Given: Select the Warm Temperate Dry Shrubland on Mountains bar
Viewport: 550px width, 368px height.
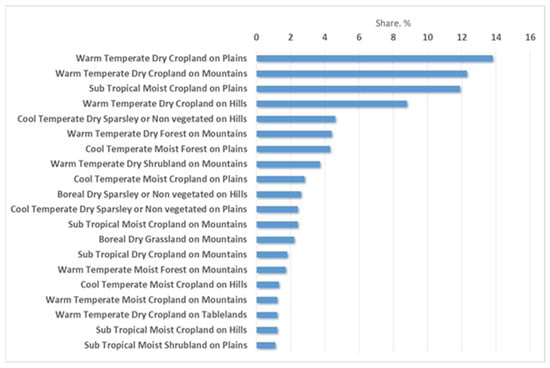Looking at the screenshot, I should (288, 164).
